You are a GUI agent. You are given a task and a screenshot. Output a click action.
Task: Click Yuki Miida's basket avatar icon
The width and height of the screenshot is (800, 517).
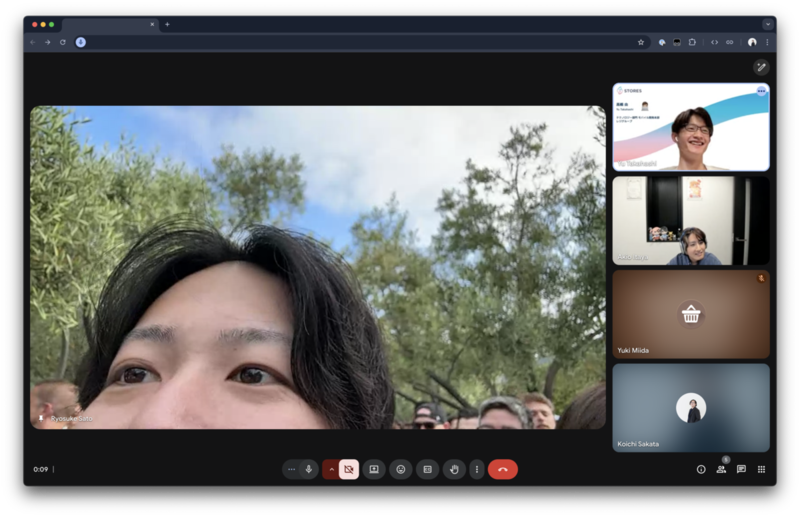(691, 314)
